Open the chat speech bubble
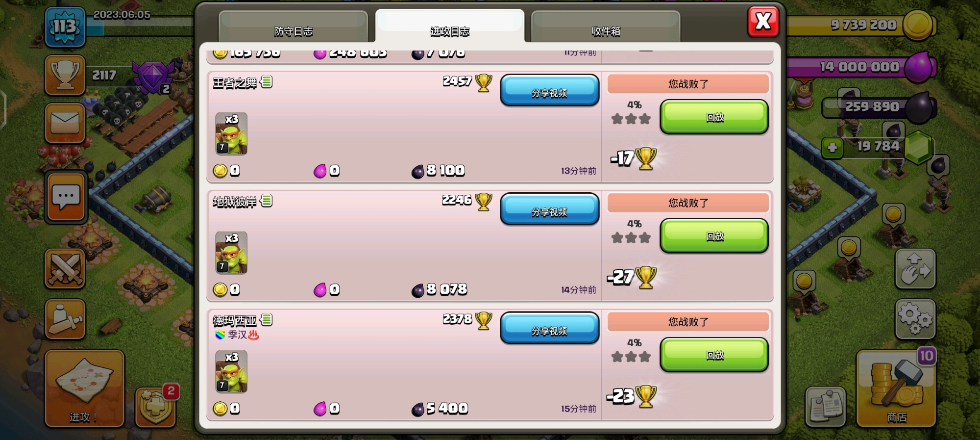980x440 pixels. point(66,197)
